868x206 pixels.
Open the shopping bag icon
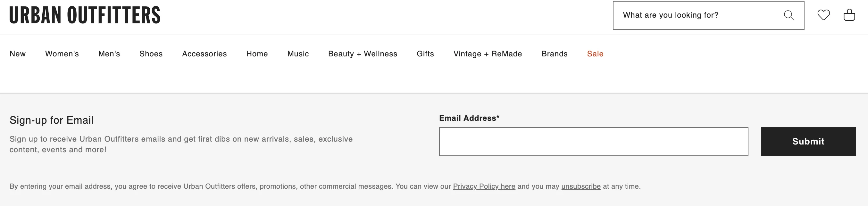coord(849,15)
